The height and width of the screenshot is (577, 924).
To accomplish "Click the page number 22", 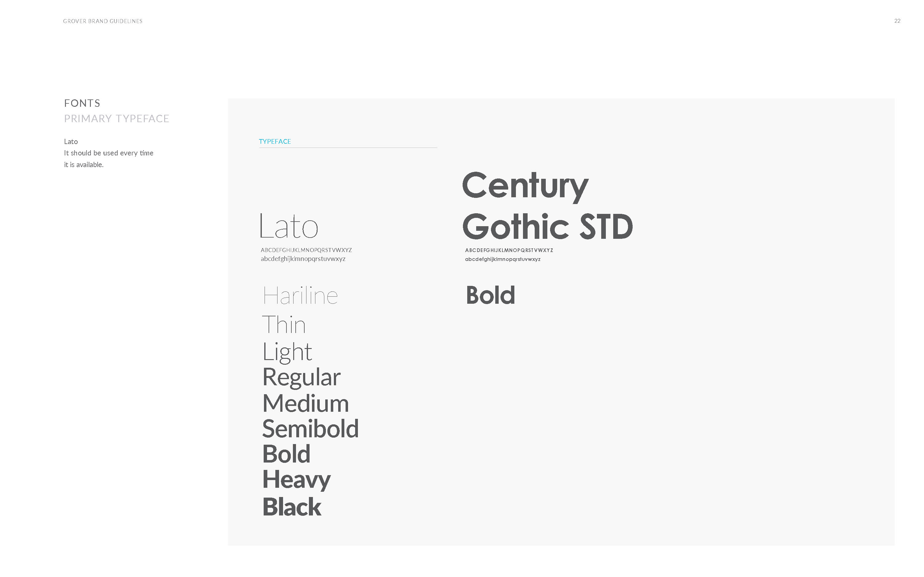I will point(897,21).
